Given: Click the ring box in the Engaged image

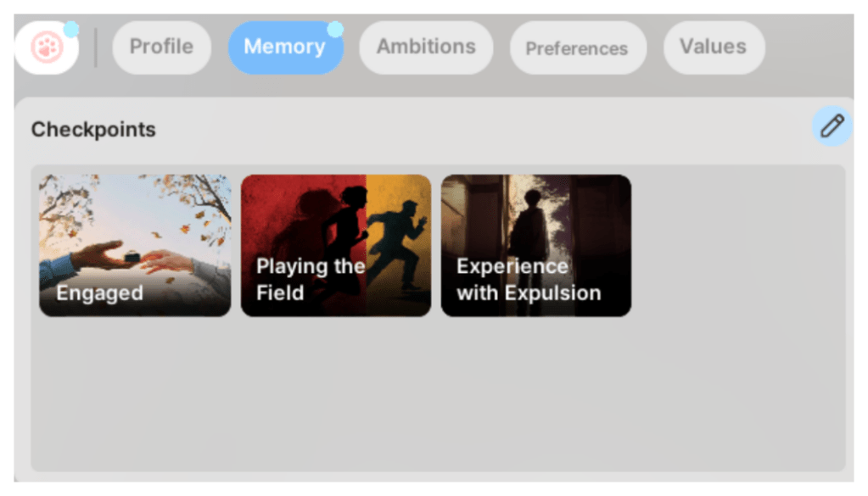Looking at the screenshot, I should click(133, 254).
